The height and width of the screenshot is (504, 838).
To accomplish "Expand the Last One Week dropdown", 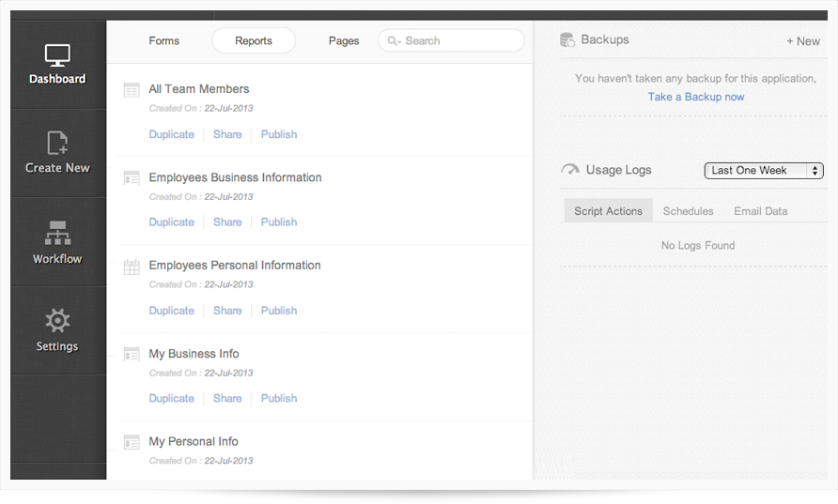I will point(763,171).
